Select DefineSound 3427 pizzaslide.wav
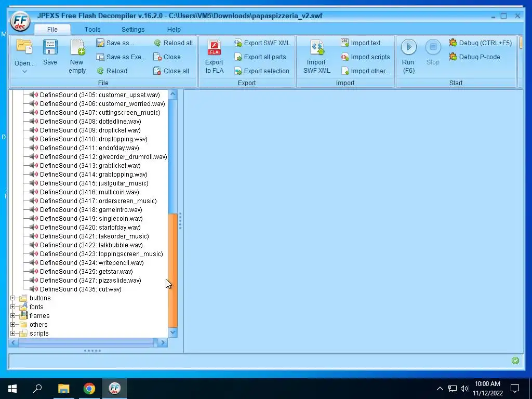The height and width of the screenshot is (399, 532). (x=90, y=280)
